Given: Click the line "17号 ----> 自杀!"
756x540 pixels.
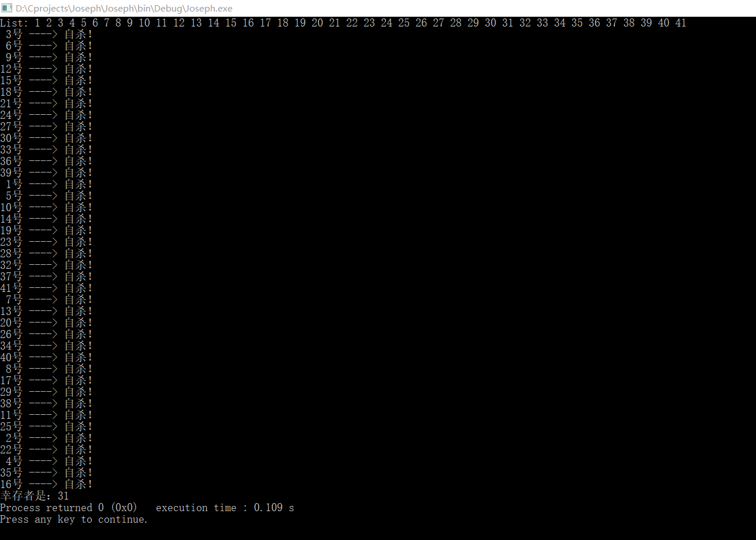Looking at the screenshot, I should (46, 380).
